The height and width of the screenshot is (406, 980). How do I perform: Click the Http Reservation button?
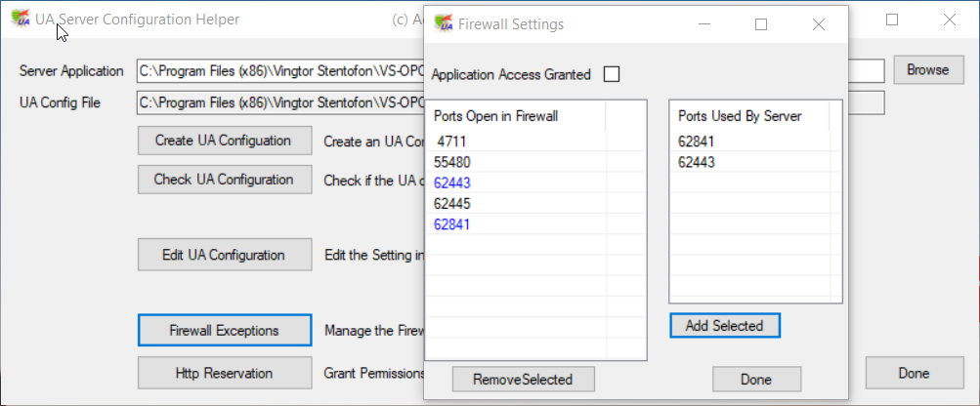click(x=224, y=373)
